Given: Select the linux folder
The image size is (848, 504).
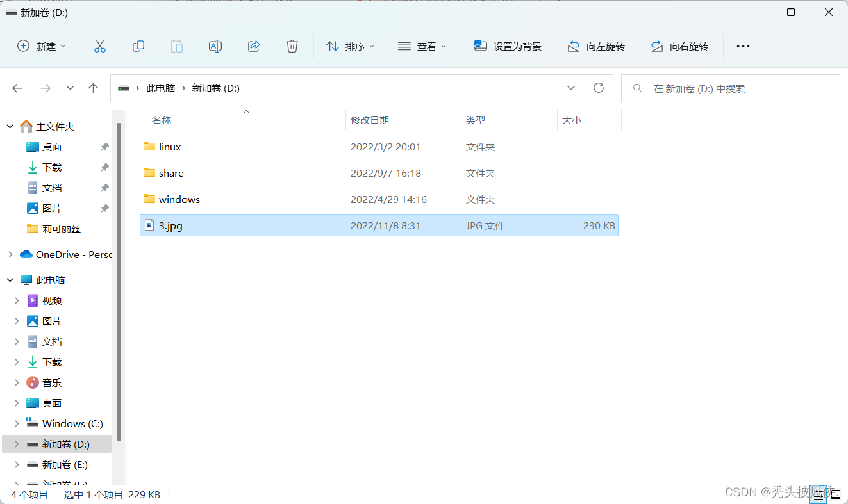Looking at the screenshot, I should pos(379,147).
